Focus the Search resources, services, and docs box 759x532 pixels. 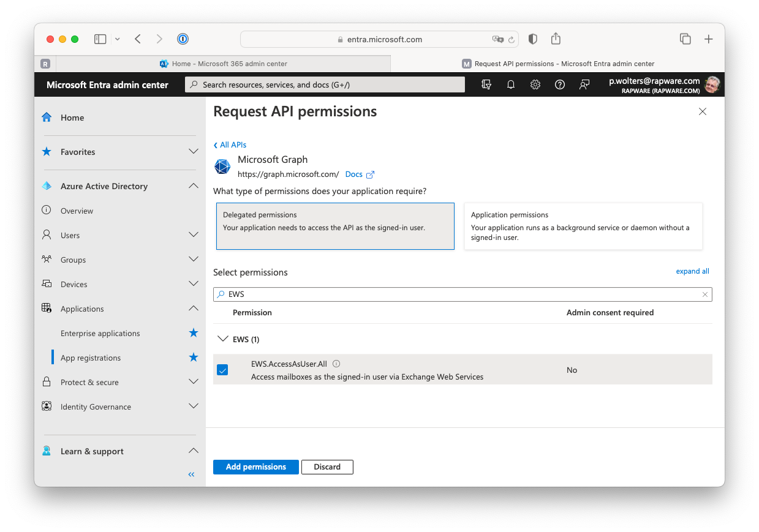325,85
